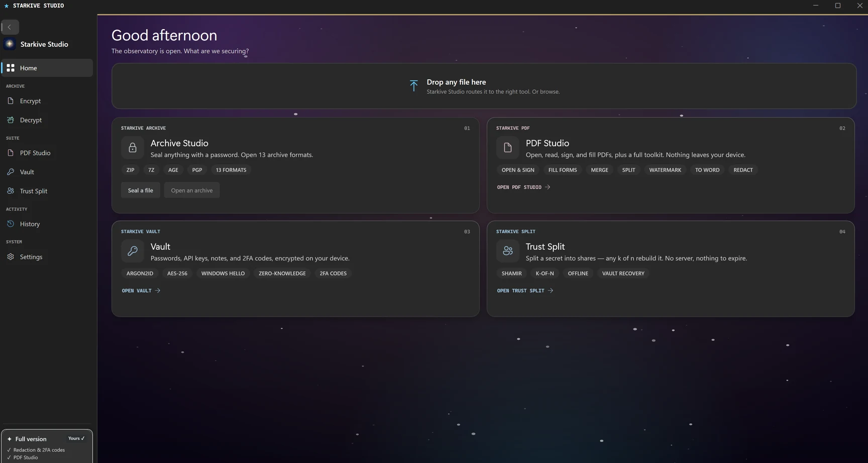Select PDF Studio in the sidebar
Screen dimensions: 868x463
pos(47,153)
